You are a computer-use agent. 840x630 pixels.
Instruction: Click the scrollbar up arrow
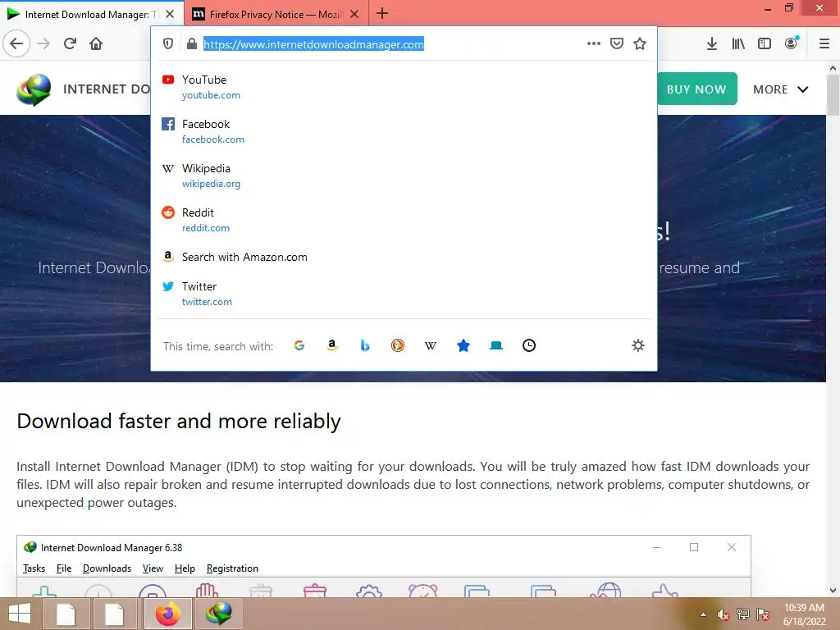pos(833,69)
